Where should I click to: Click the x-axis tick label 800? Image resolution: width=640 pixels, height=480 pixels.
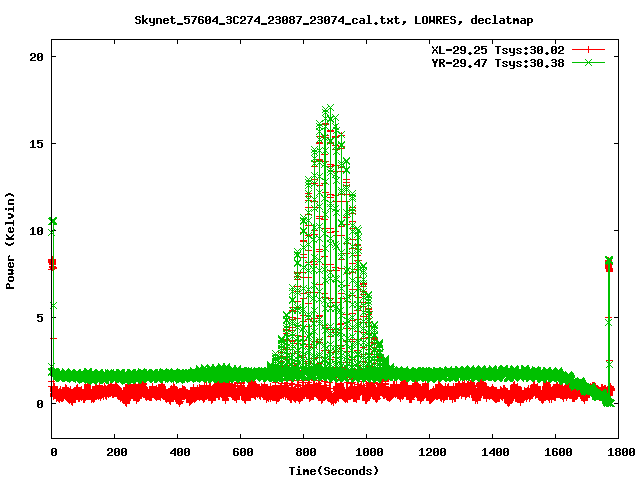(x=305, y=452)
